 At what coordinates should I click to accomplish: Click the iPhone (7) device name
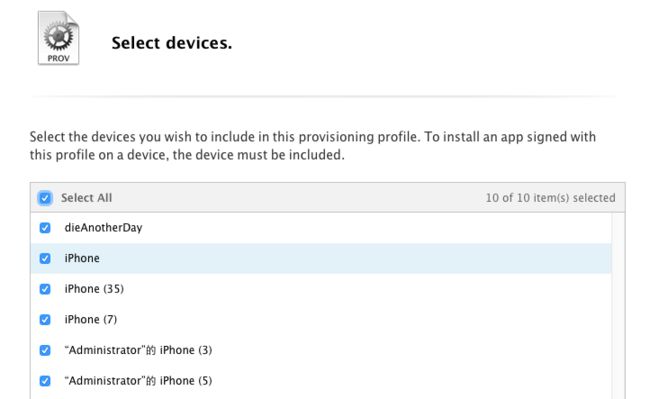pyautogui.click(x=91, y=319)
